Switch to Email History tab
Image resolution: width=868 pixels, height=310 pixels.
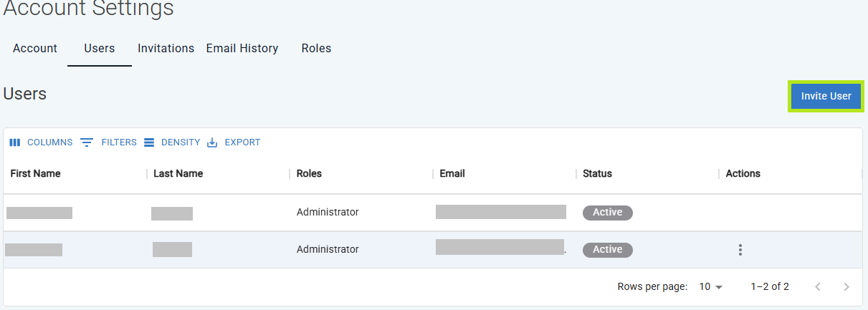click(242, 49)
